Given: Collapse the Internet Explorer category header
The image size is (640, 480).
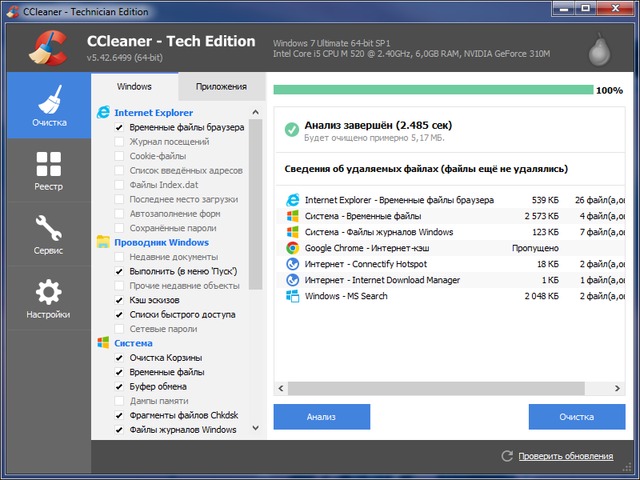Looking at the screenshot, I should click(153, 113).
